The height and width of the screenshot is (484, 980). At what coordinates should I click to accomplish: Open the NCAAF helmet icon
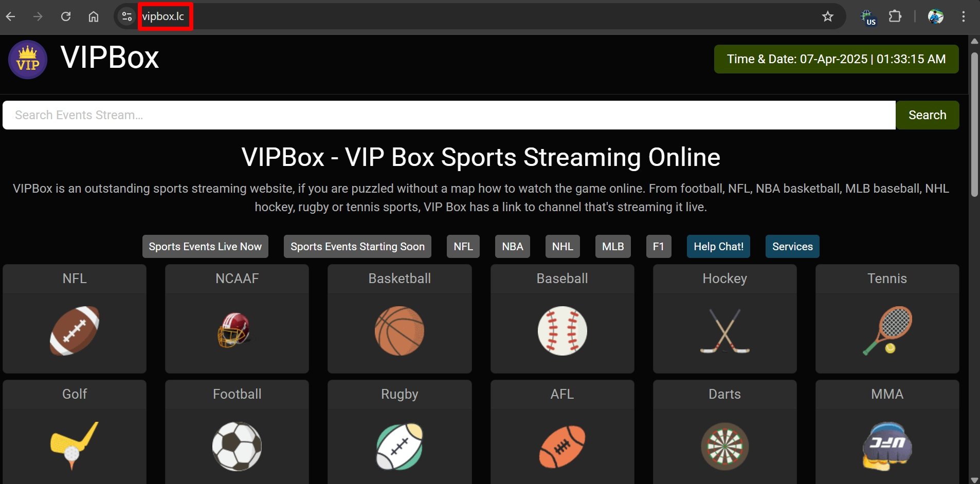[x=234, y=330]
